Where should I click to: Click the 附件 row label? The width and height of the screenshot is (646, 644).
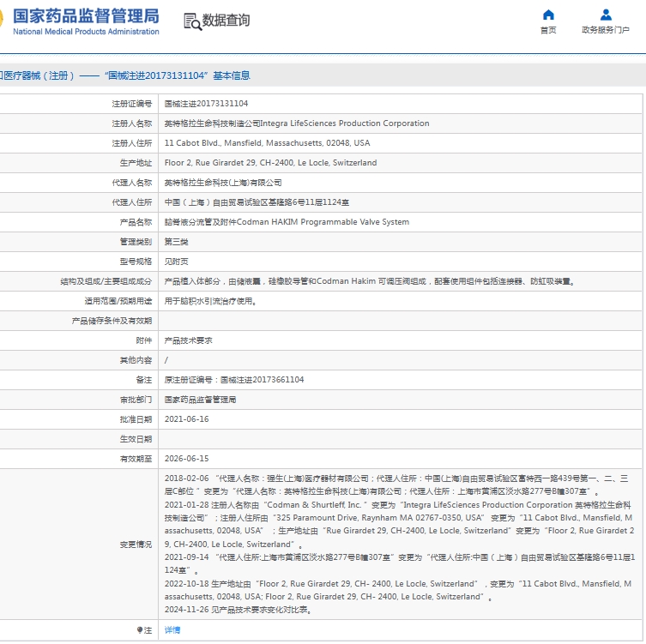[144, 340]
